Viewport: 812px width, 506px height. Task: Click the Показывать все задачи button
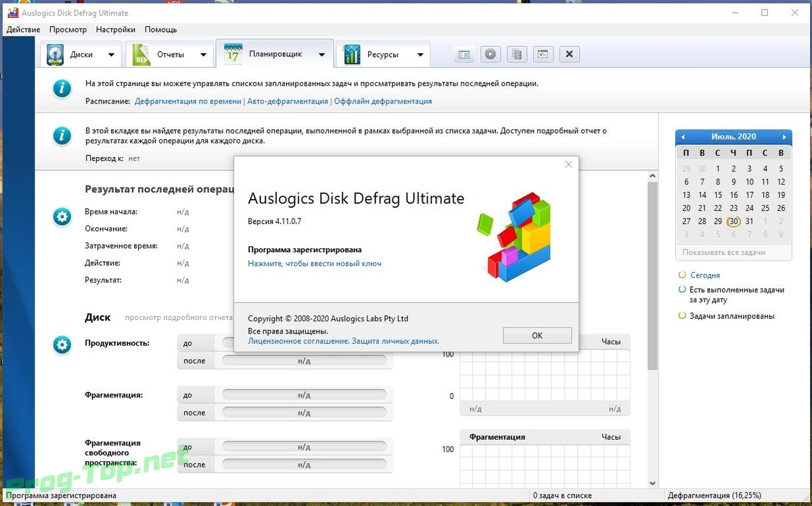(x=734, y=252)
